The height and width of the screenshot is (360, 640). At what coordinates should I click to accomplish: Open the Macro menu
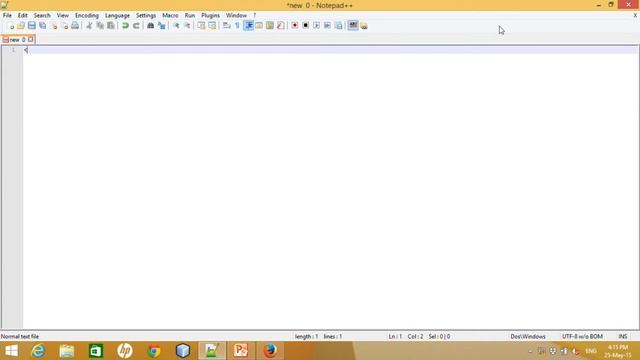(170, 16)
